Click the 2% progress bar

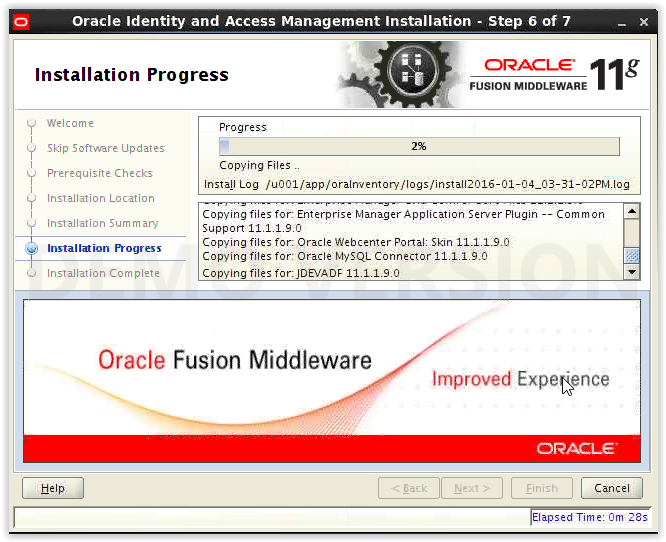click(419, 147)
